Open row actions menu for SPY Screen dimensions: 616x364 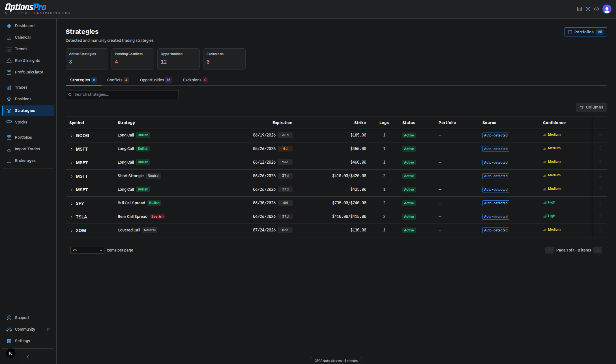coord(600,202)
